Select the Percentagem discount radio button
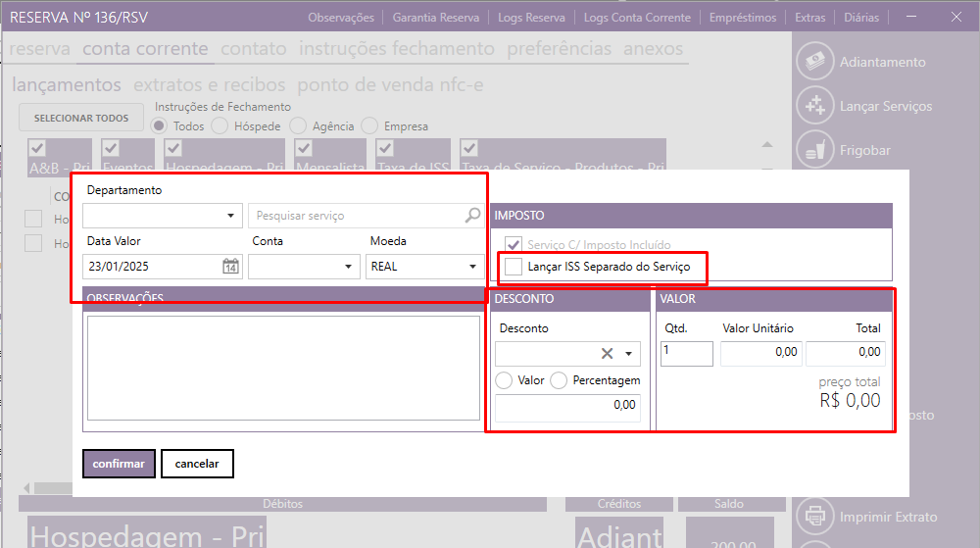The width and height of the screenshot is (980, 548). (559, 380)
